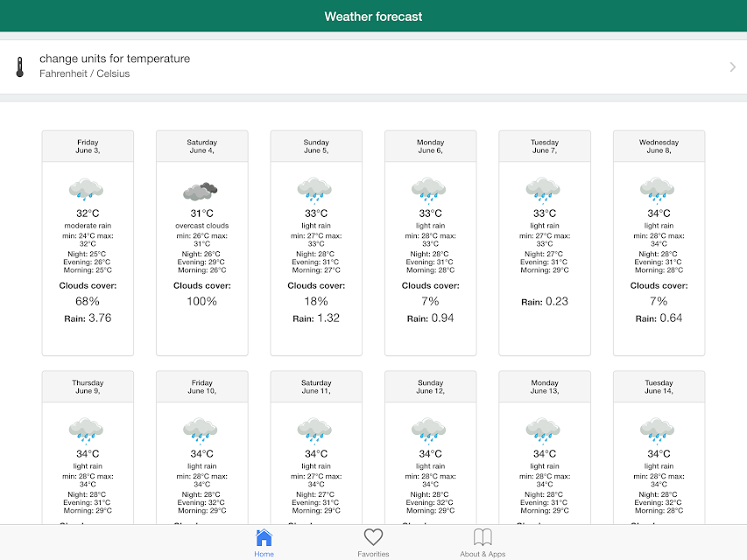Screen dimensions: 747x560
Task: Click the Rain: 1.32 value
Action: [x=316, y=318]
